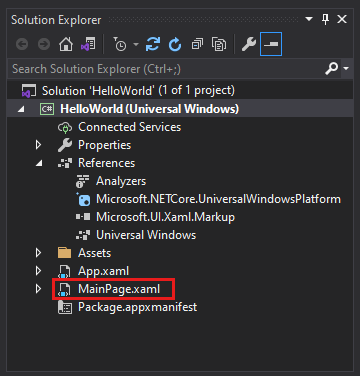The height and width of the screenshot is (376, 360).
Task: Toggle the Preview Selected Items button
Action: [271, 44]
